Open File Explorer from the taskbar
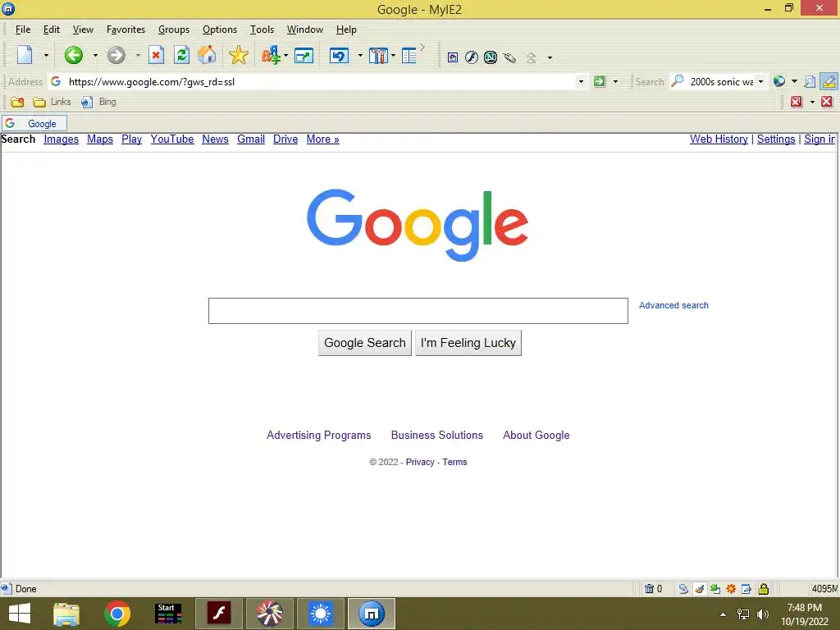The width and height of the screenshot is (840, 630). pyautogui.click(x=66, y=614)
